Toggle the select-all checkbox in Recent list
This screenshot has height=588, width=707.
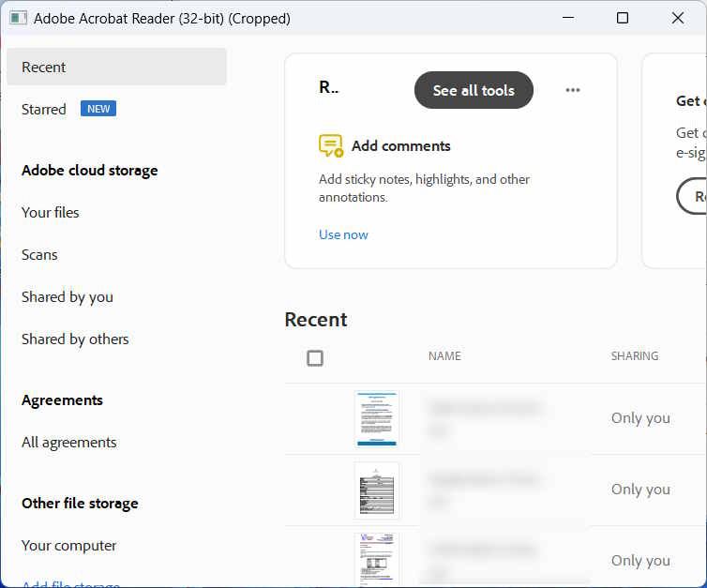click(x=315, y=358)
